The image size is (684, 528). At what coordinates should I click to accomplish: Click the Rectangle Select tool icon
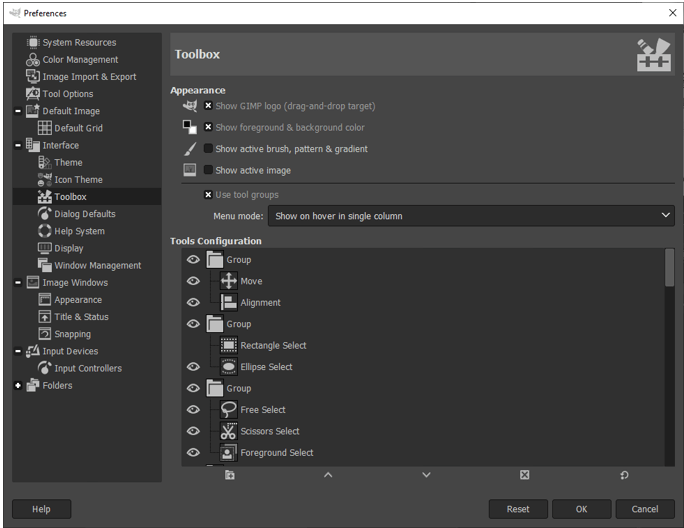(229, 345)
